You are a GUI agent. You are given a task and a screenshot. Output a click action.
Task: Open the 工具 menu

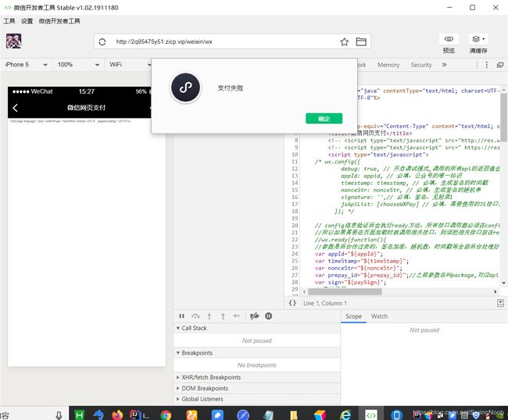coord(9,21)
